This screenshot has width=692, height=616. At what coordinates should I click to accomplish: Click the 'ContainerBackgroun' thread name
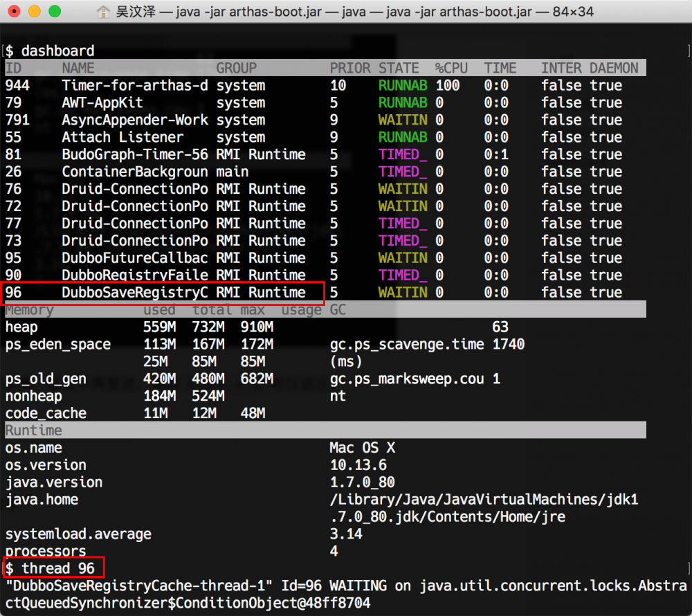click(135, 171)
